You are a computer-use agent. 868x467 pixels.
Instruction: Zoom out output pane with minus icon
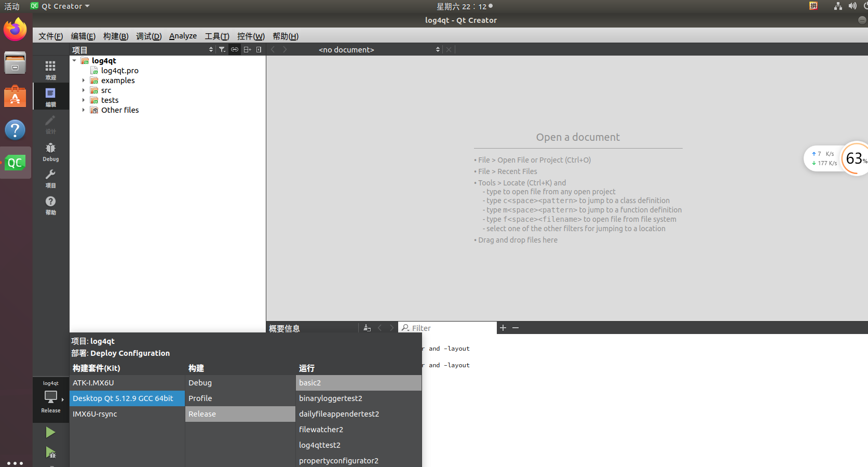[x=516, y=328]
